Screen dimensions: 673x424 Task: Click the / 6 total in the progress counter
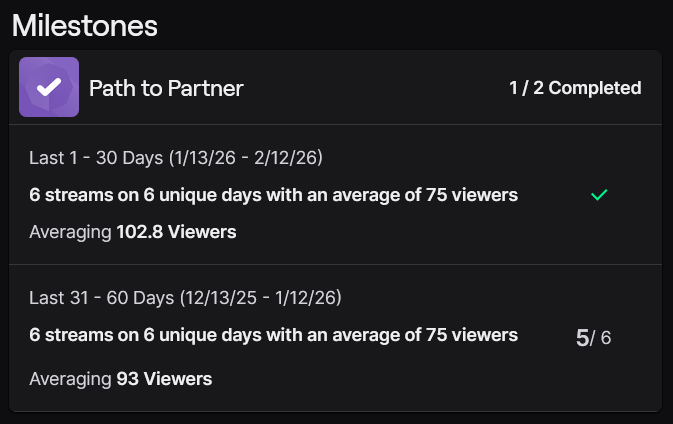click(x=602, y=339)
